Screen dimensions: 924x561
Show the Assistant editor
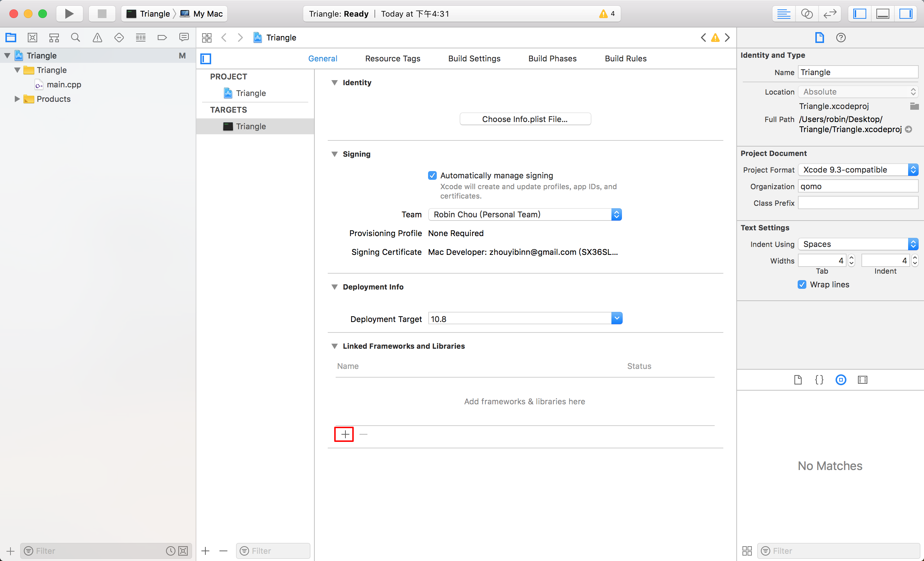tap(807, 14)
